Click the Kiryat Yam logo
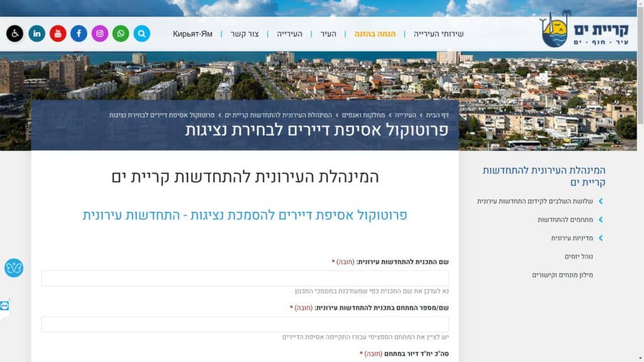644x362 pixels. pos(572,30)
